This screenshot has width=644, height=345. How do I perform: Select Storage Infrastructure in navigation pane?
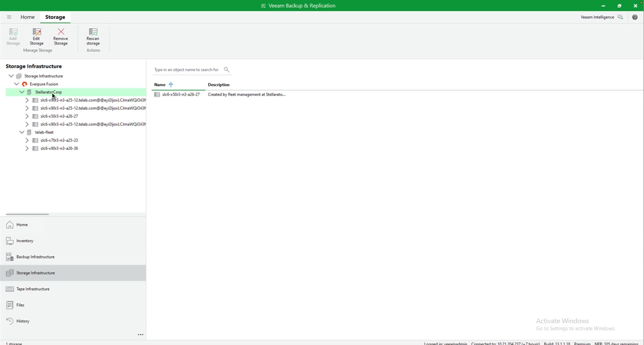click(73, 273)
